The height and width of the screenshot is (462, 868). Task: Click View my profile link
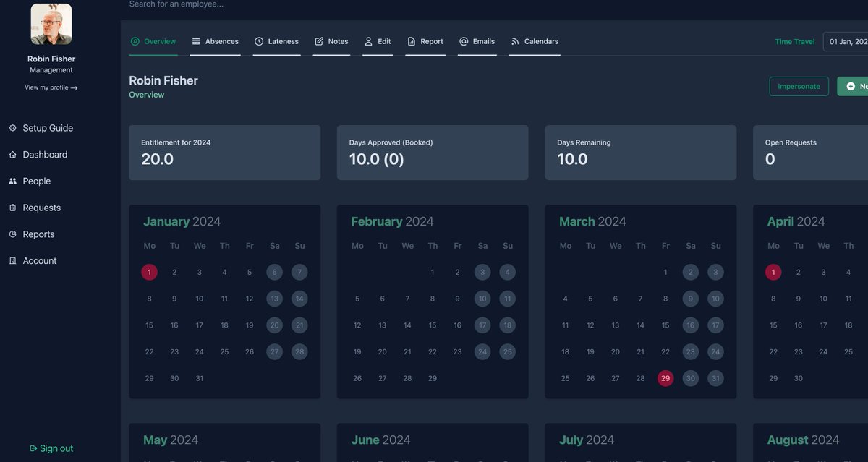point(51,87)
